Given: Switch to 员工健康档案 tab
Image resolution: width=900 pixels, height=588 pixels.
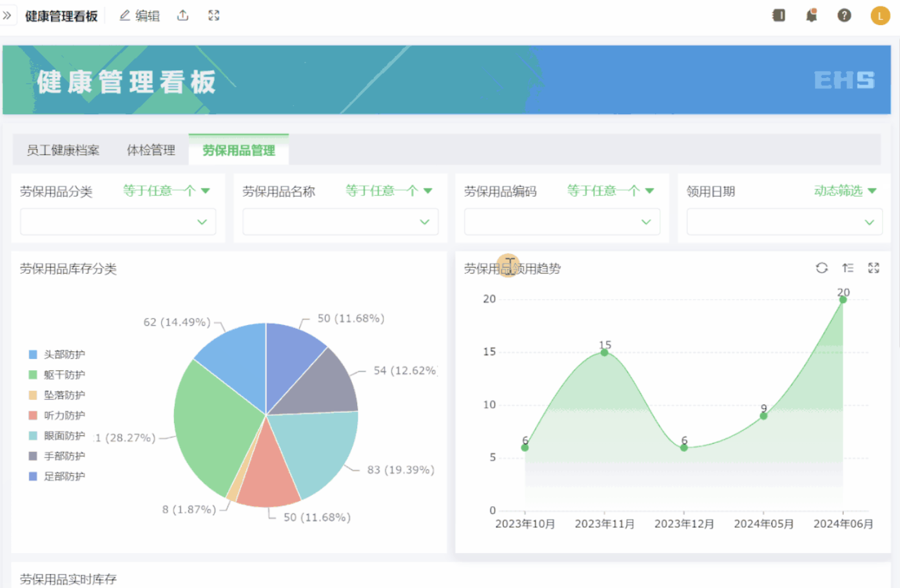Looking at the screenshot, I should point(63,150).
